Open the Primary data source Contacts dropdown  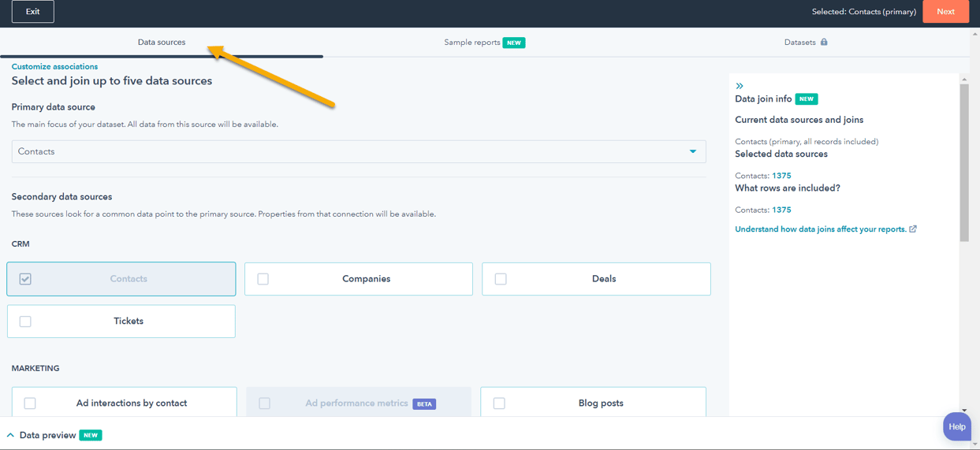pos(359,151)
